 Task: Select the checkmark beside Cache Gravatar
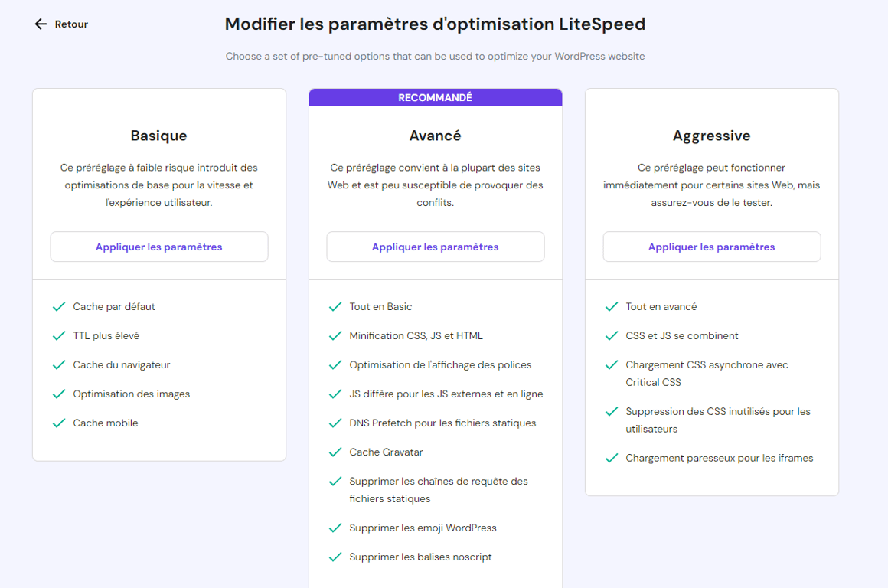(335, 452)
